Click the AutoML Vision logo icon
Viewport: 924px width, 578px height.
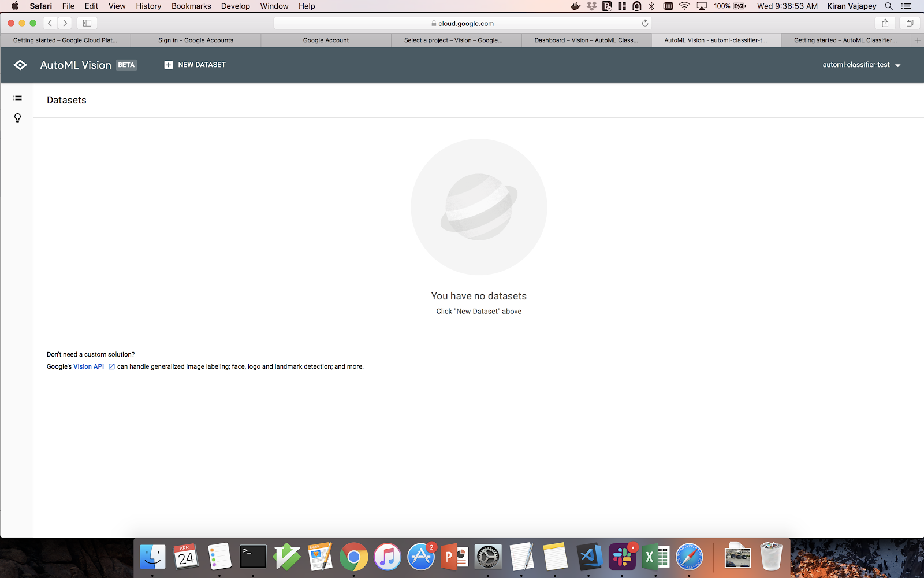(20, 65)
